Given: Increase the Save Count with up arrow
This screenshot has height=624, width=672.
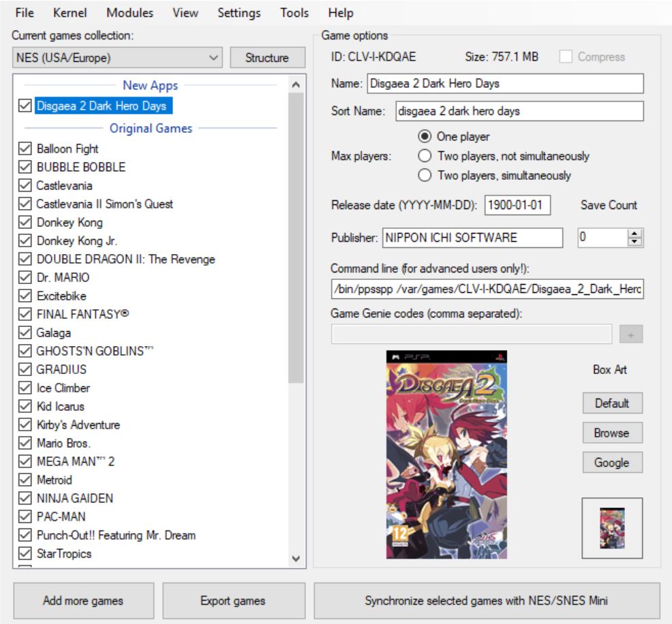Looking at the screenshot, I should point(635,234).
